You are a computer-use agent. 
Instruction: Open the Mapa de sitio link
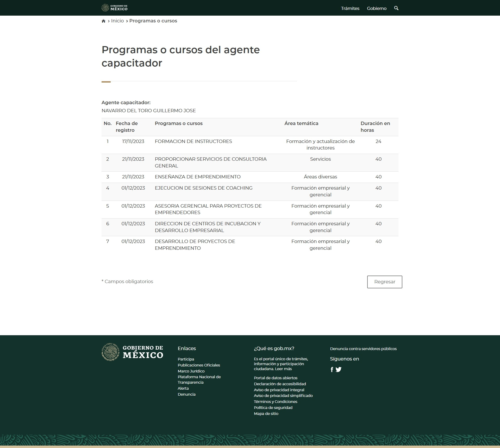tap(266, 413)
